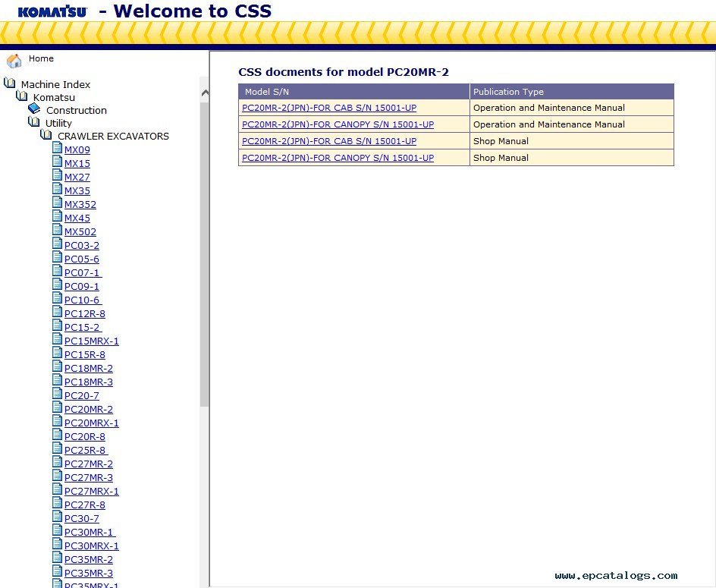Viewport: 716px width, 588px height.
Task: Open the PC03-2 model link
Action: [x=82, y=246]
